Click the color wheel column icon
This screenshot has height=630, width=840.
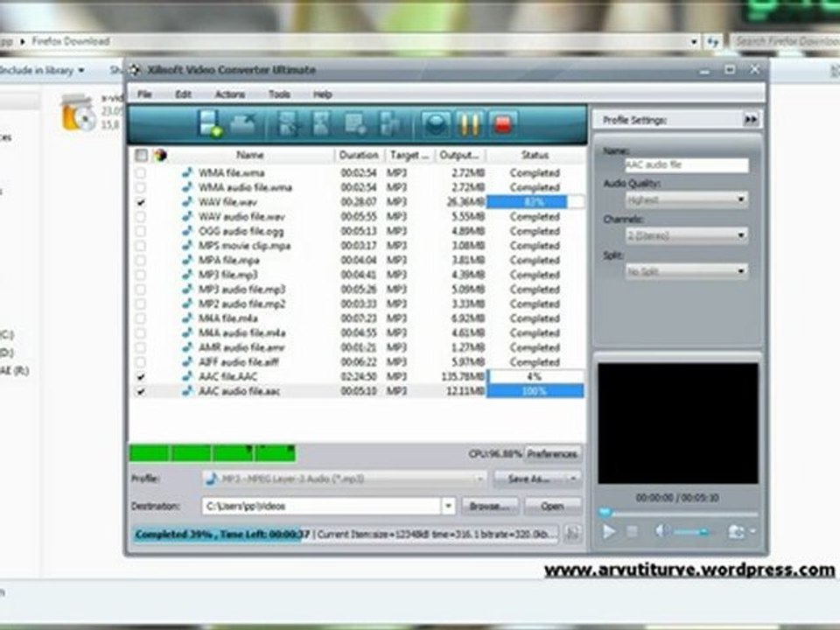pos(159,156)
